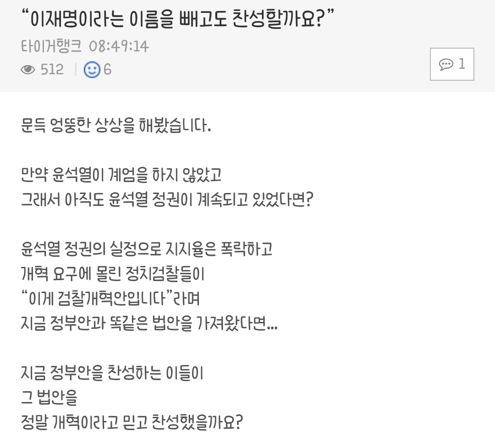Image resolution: width=495 pixels, height=448 pixels.
Task: Click the last line ending 찬성했을까요?
Action: point(132,422)
